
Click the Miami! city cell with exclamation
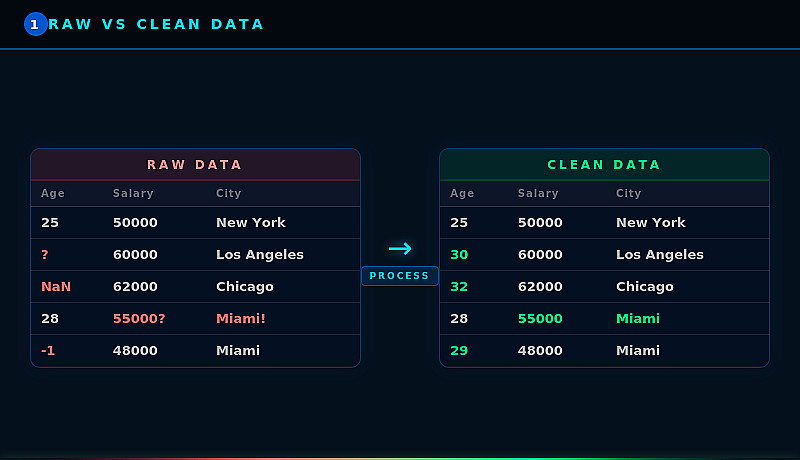pos(241,319)
